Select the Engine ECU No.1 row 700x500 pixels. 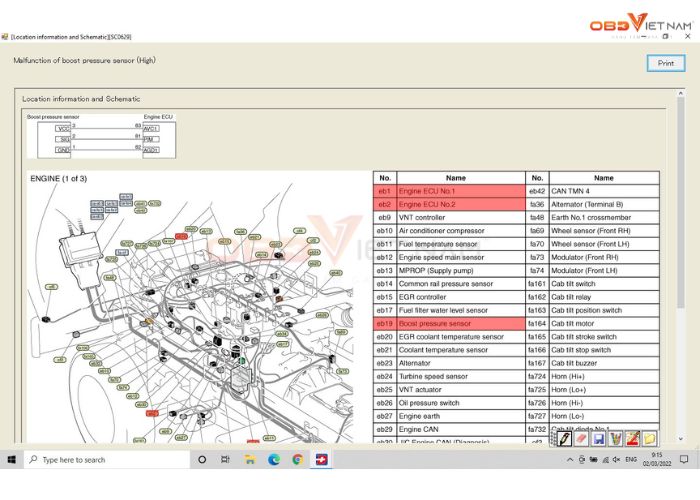tap(449, 191)
